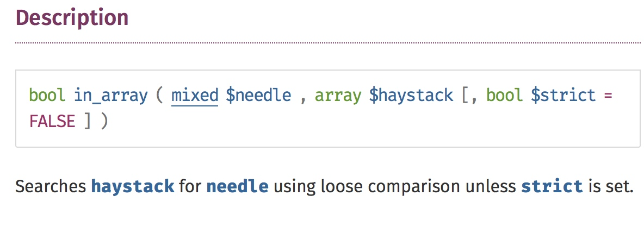Image resolution: width=644 pixels, height=227 pixels.
Task: Click "bool" type before $strict
Action: point(504,96)
